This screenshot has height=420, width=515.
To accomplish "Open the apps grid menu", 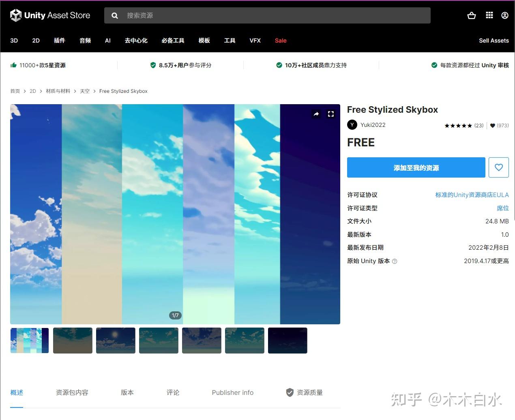I will [489, 15].
